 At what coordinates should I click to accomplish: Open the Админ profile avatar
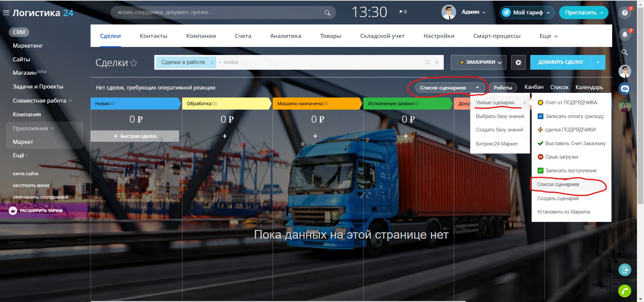point(448,12)
